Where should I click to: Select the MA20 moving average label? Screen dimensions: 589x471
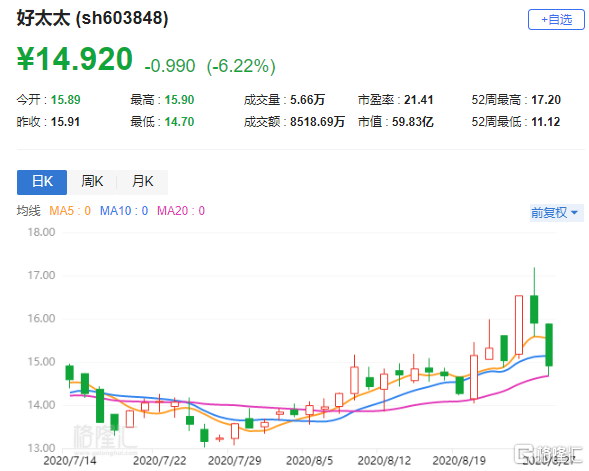(x=181, y=211)
